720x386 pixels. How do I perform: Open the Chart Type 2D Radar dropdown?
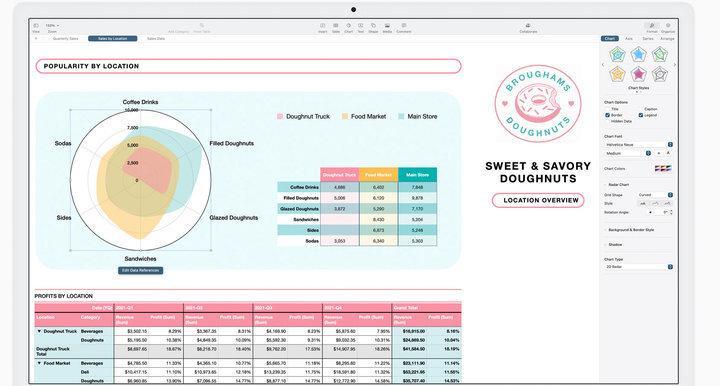click(638, 267)
